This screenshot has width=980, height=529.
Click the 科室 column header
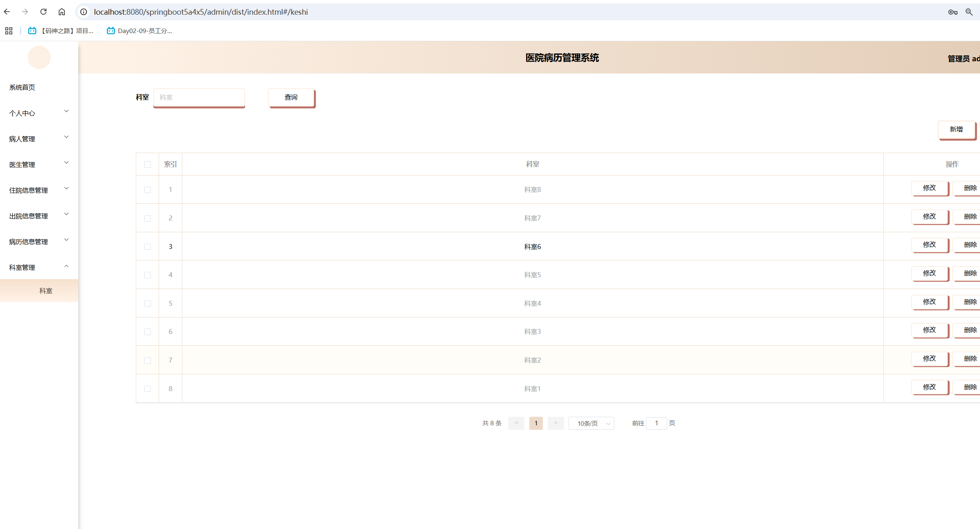coord(533,164)
